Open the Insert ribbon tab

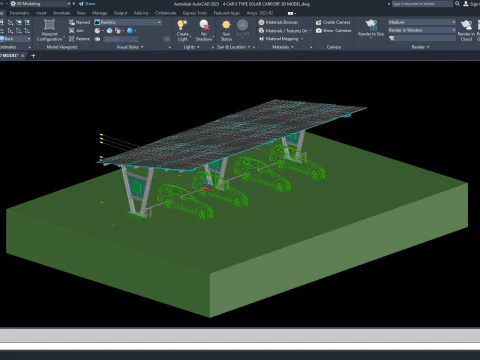pyautogui.click(x=41, y=13)
